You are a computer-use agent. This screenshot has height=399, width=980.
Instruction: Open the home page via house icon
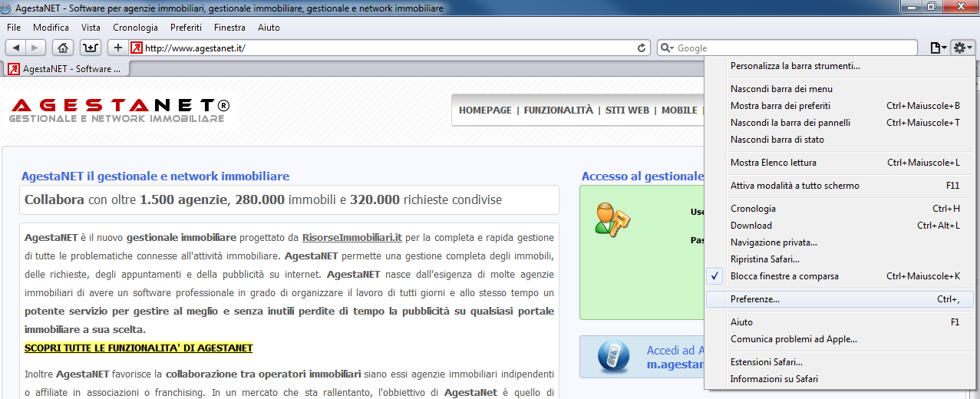63,48
